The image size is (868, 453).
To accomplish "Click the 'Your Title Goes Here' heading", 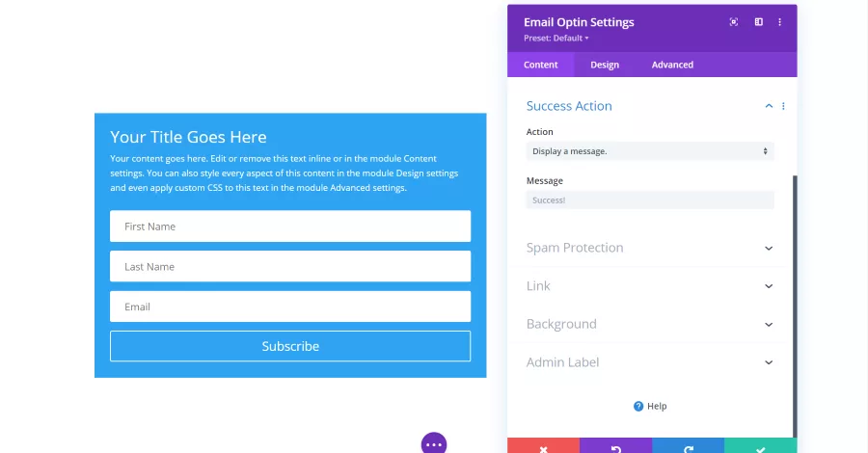I will coord(188,137).
